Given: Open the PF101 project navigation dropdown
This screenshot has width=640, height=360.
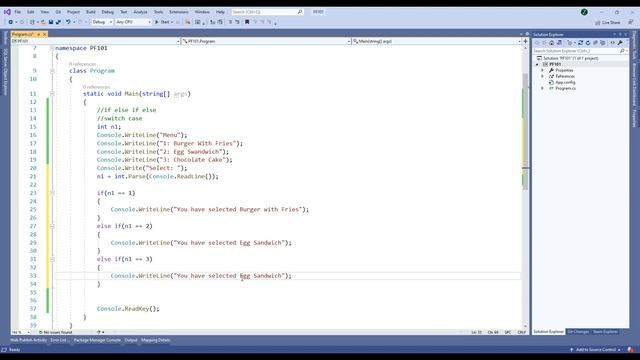Looking at the screenshot, I should (x=96, y=41).
